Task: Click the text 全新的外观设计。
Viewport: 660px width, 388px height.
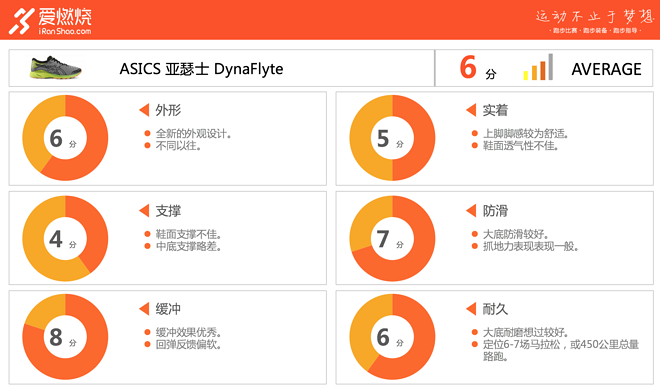Action: [193, 134]
